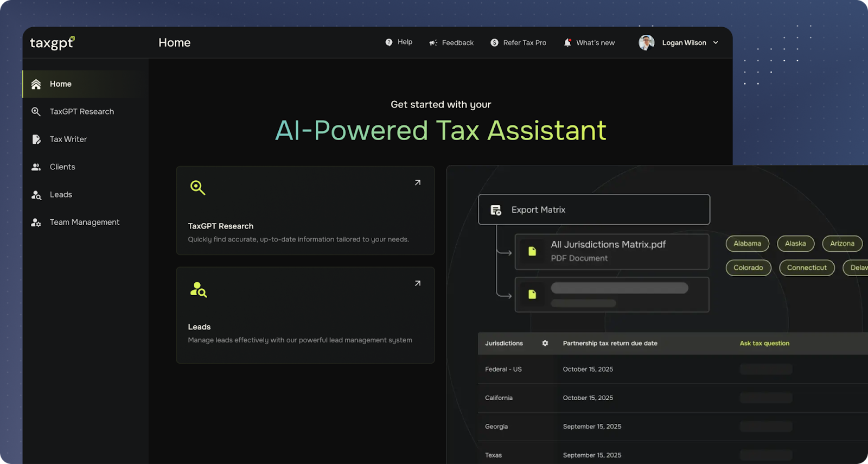Select the Colorado state chip

pos(748,268)
